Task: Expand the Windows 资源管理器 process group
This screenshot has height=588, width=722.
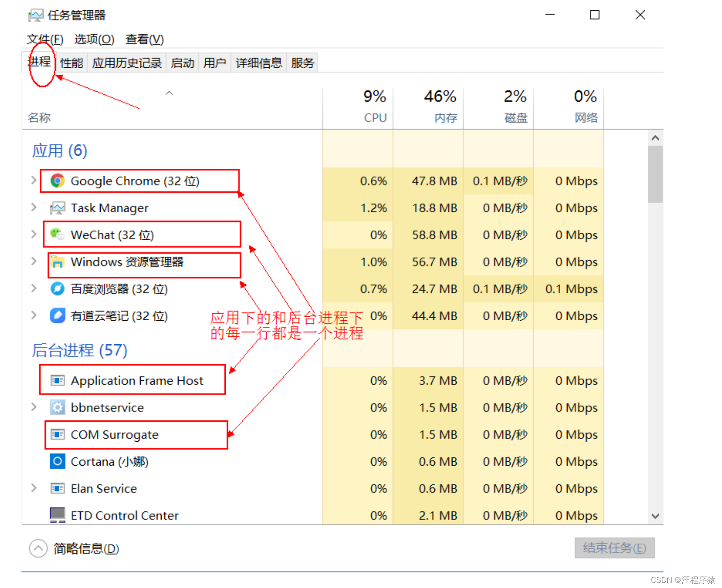Action: [x=34, y=261]
